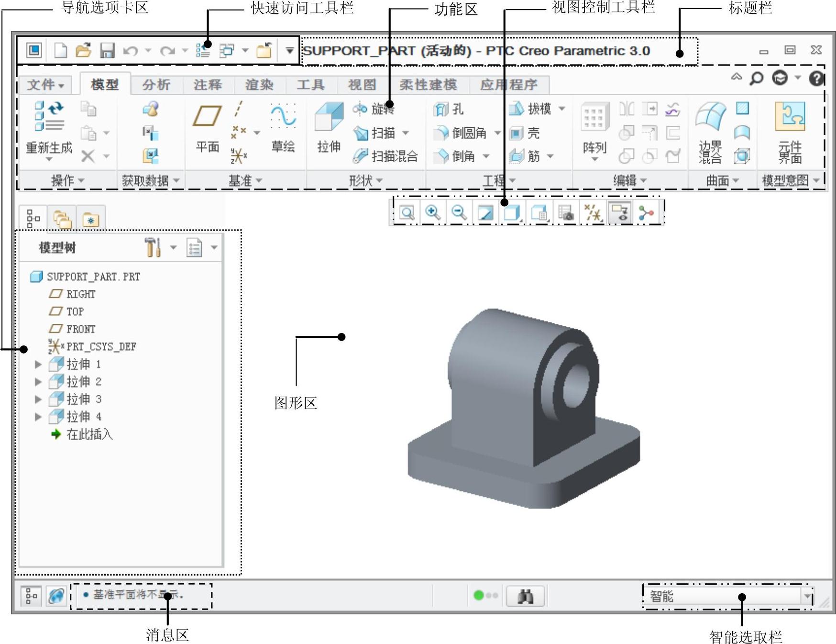Click the Extrude (拉伸) tool icon
The height and width of the screenshot is (644, 836).
point(329,117)
